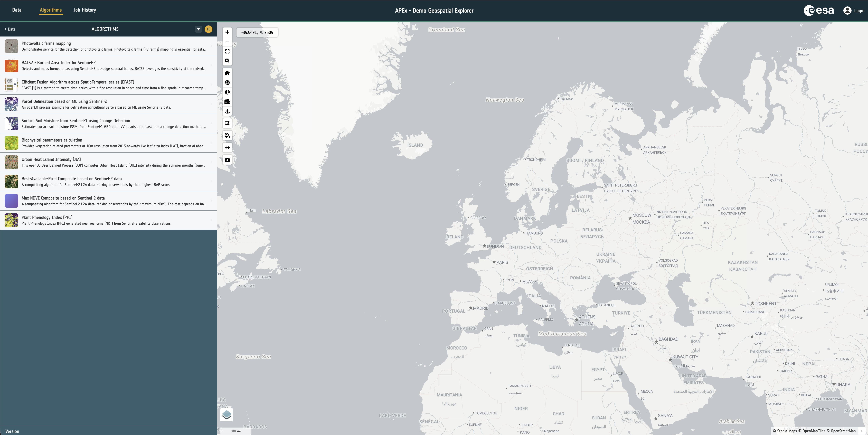
Task: Zoom in on the map
Action: point(228,32)
